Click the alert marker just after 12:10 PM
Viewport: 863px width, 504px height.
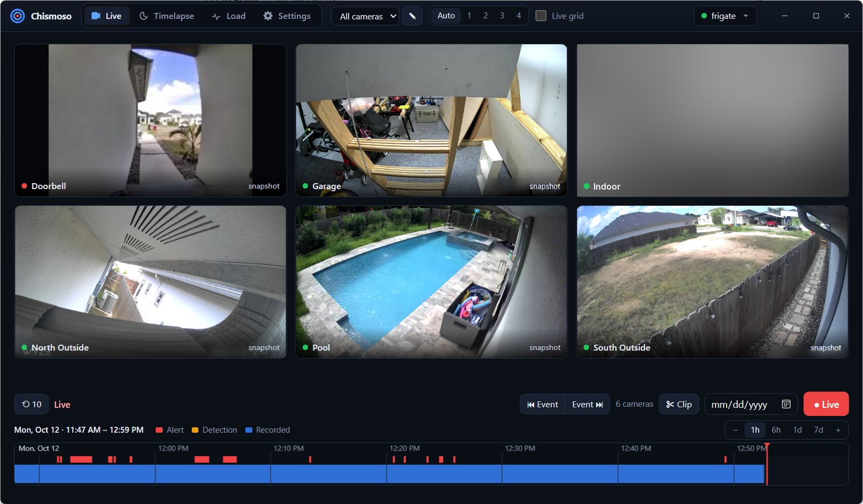click(x=310, y=459)
